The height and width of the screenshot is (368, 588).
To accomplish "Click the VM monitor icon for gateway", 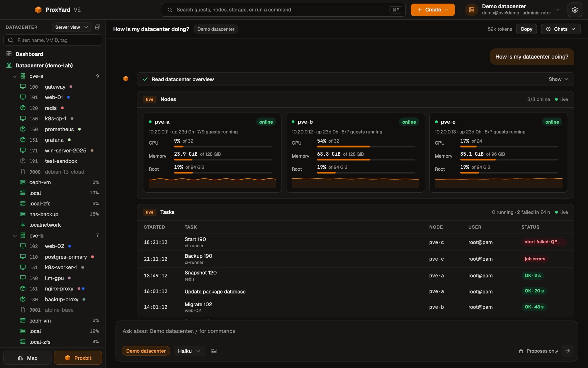I will [23, 87].
